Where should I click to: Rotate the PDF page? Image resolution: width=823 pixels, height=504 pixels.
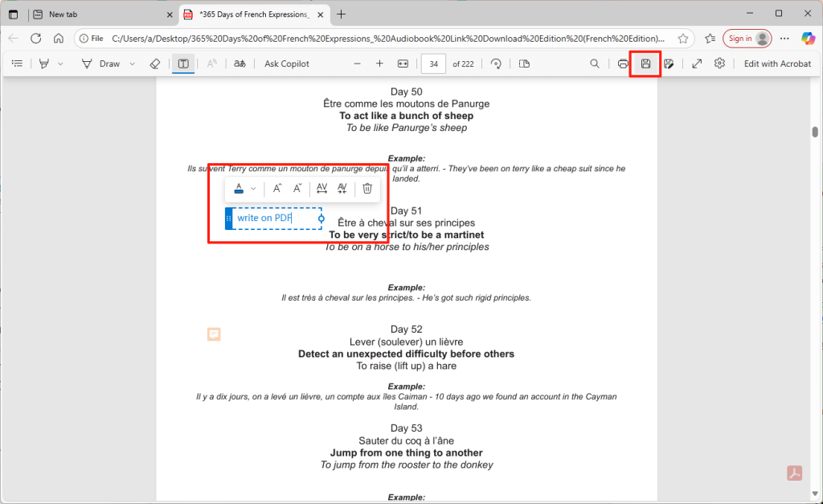(496, 64)
